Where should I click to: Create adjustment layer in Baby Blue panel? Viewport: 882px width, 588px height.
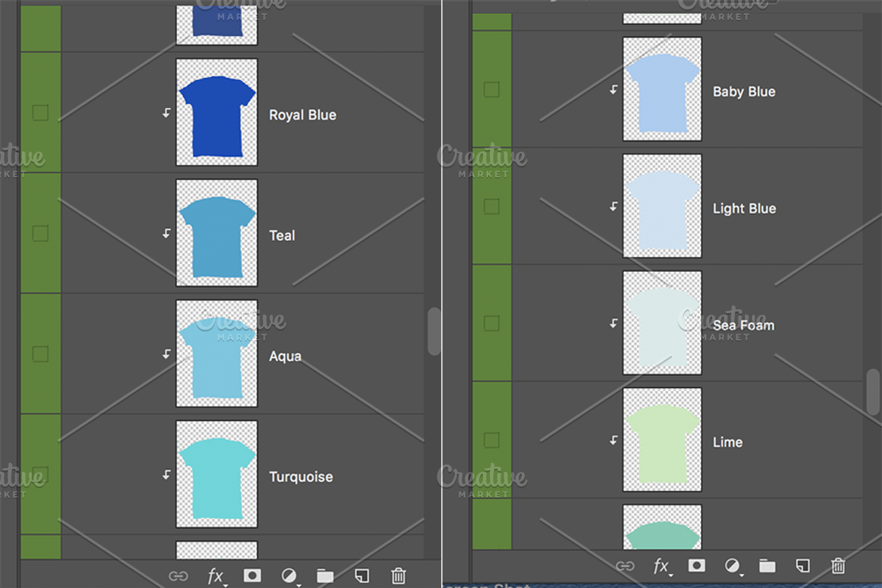[733, 566]
